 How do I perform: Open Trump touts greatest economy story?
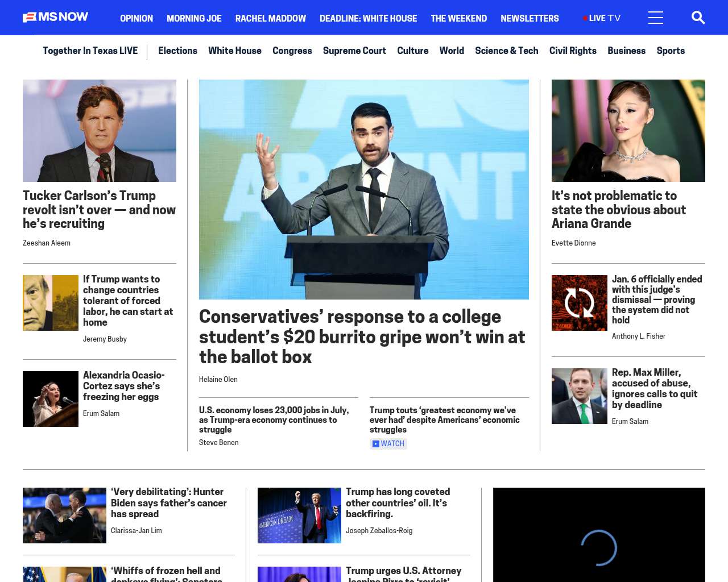click(445, 420)
